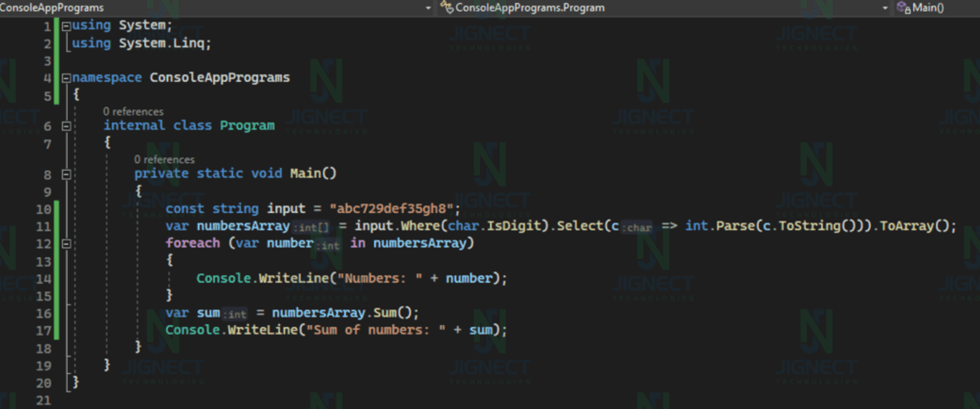
Task: Click 'Main' in the method declaration
Action: [306, 173]
